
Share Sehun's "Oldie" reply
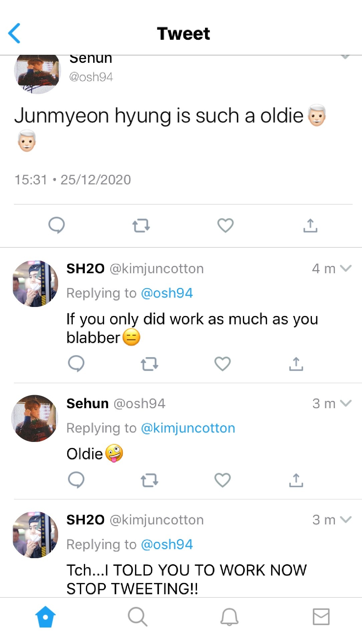(x=296, y=480)
